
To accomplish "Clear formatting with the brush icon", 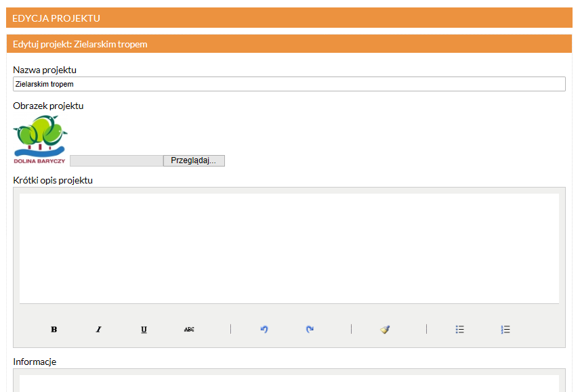I will click(385, 329).
